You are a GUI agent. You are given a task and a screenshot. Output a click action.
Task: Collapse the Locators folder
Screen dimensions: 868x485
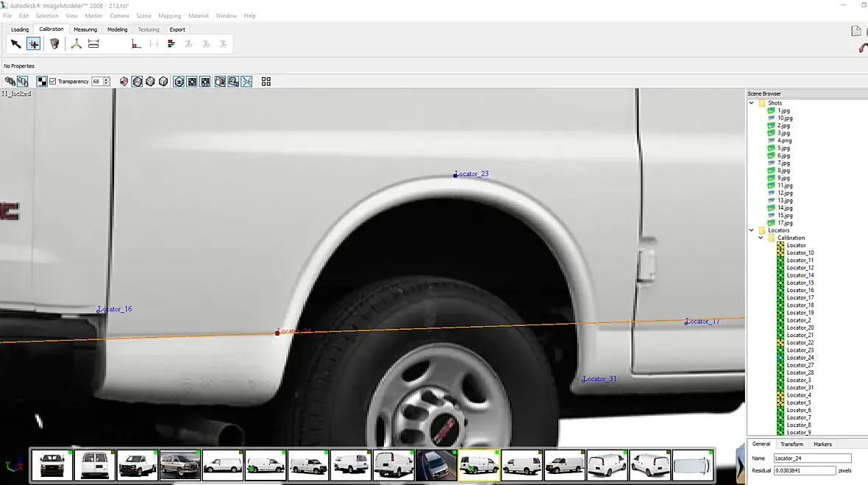tap(751, 230)
